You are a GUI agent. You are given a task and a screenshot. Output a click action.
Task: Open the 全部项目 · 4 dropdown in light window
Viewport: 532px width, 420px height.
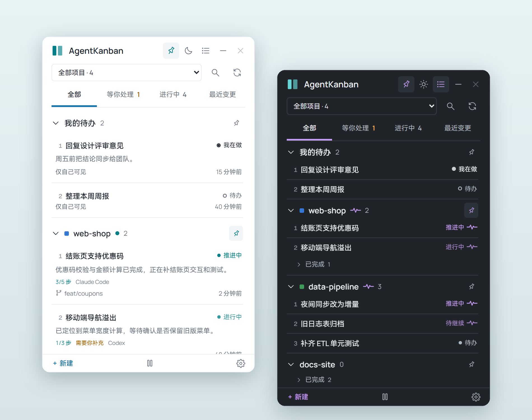click(127, 73)
